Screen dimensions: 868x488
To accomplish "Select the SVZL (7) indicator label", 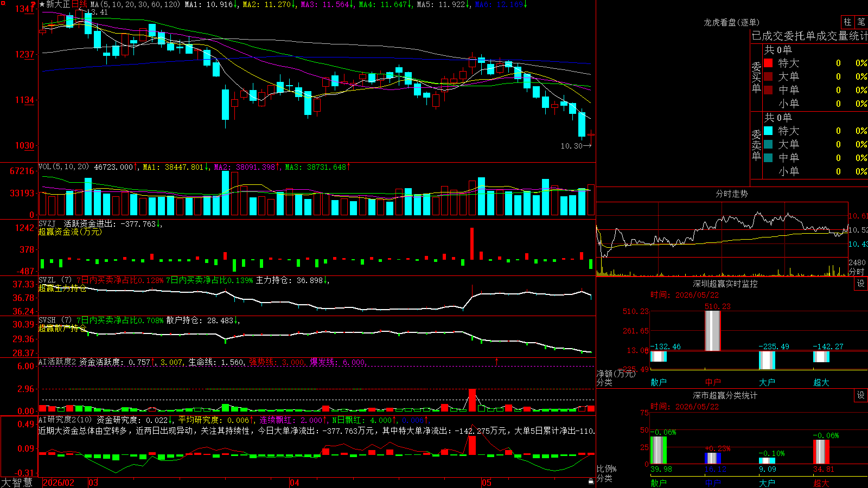I will [x=55, y=280].
